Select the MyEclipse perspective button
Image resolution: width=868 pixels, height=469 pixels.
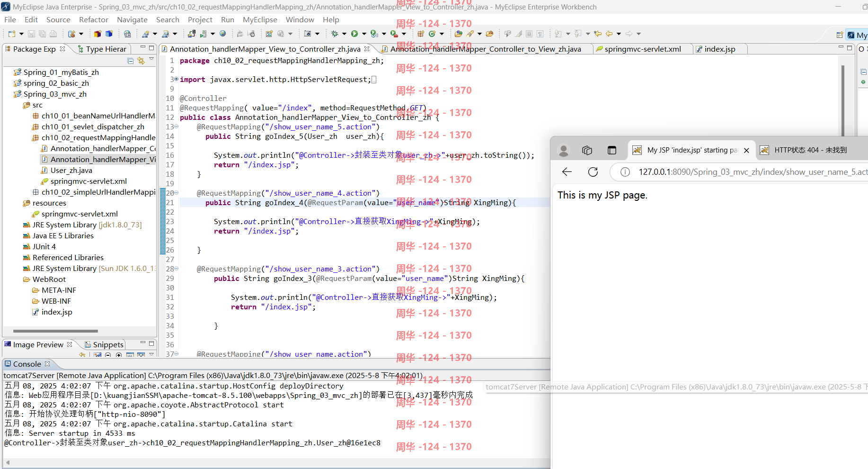click(x=857, y=35)
